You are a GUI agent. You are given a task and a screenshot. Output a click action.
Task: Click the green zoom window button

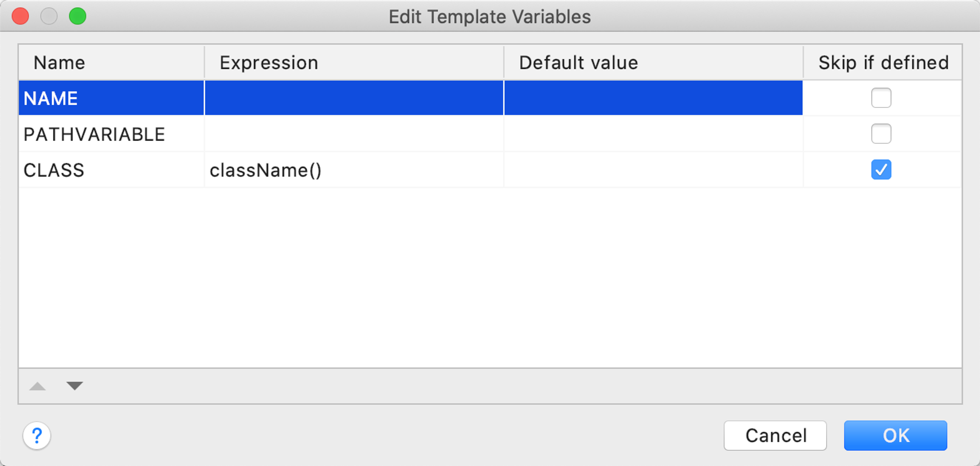pos(77,16)
